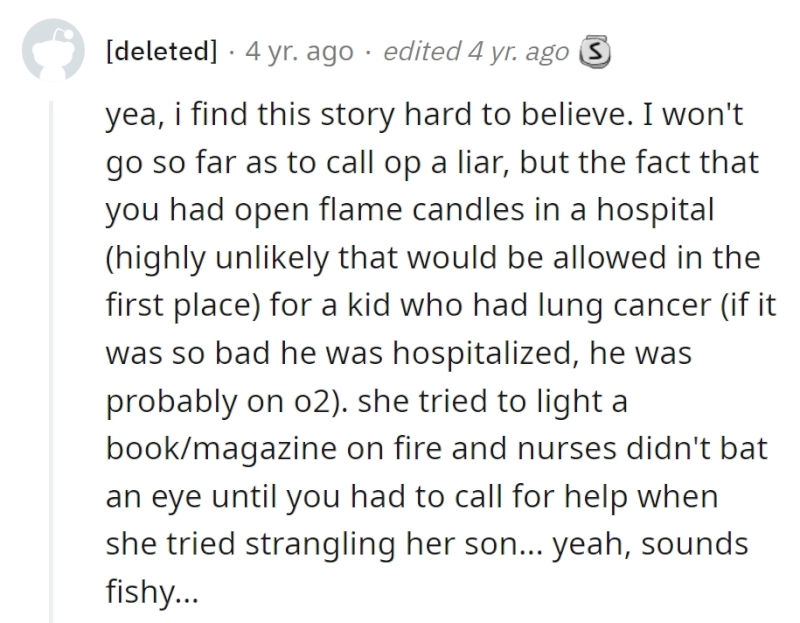Click the dot separator before 'edited'
800x623 pixels.
pos(368,52)
